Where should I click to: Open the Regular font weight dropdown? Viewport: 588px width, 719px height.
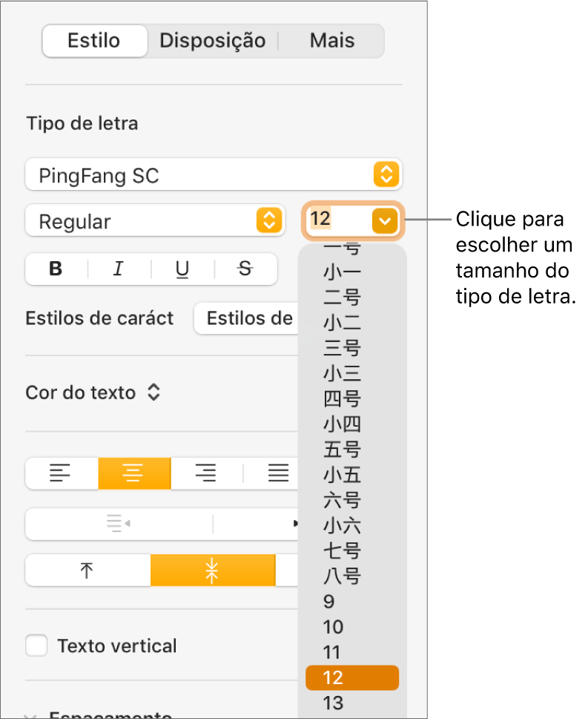[x=155, y=220]
